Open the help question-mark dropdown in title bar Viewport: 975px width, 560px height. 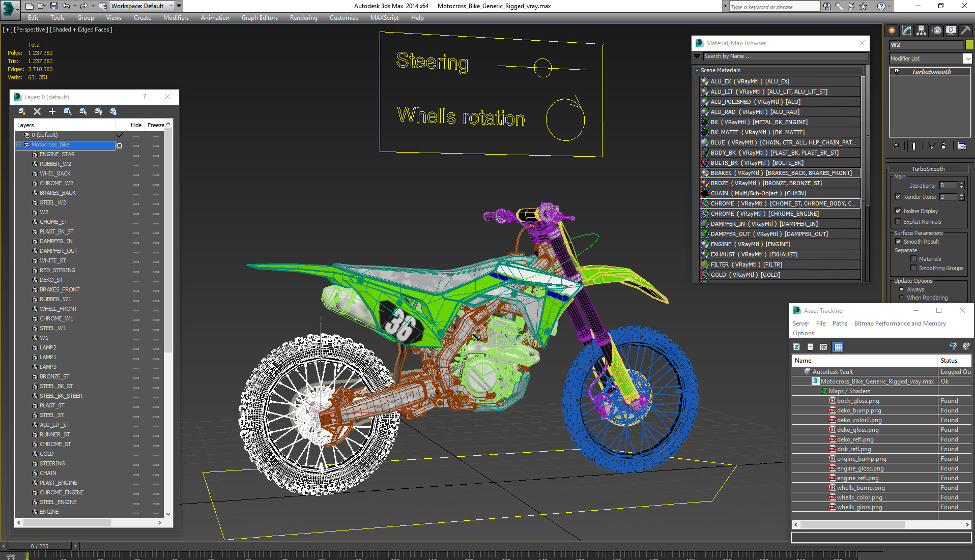pyautogui.click(x=889, y=6)
